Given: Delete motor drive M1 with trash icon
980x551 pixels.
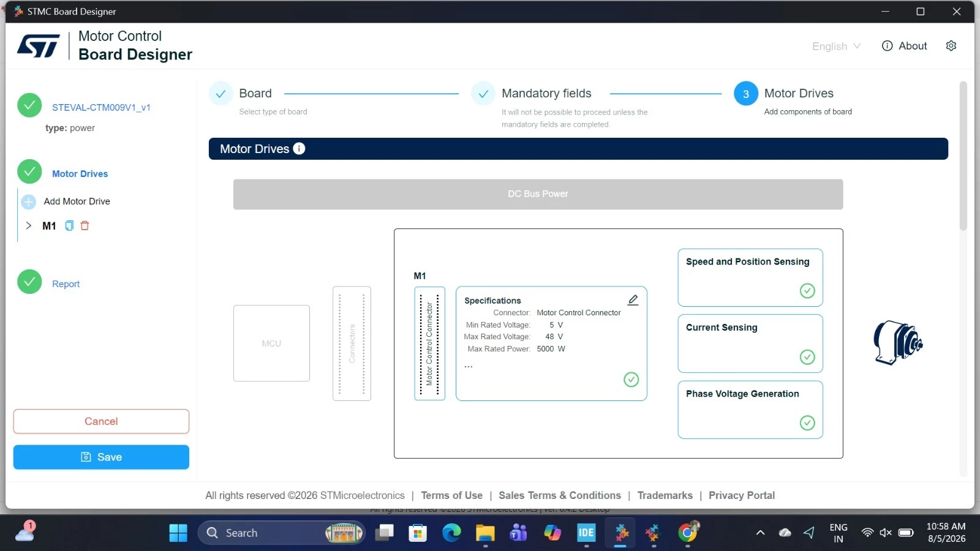Looking at the screenshot, I should (x=85, y=226).
